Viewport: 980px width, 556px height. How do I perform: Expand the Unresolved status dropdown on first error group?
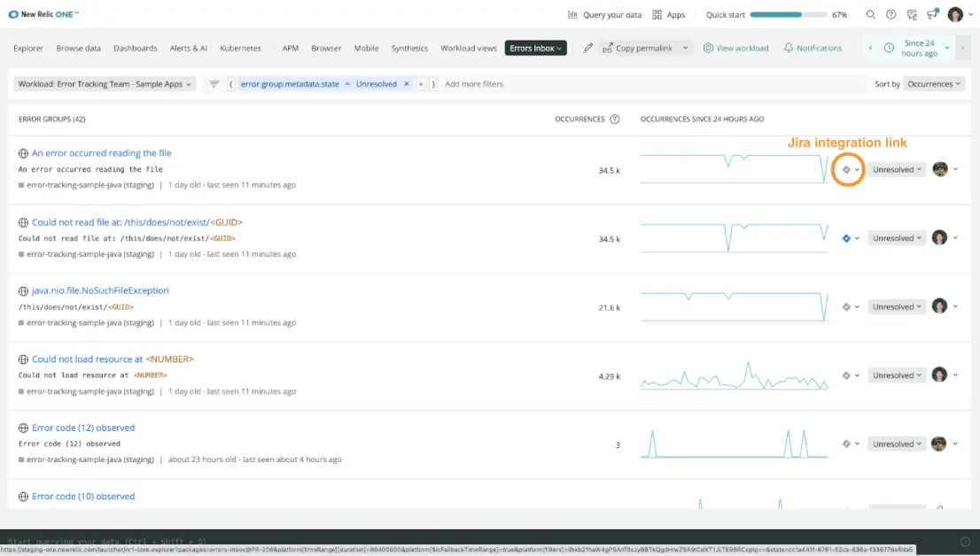pyautogui.click(x=897, y=169)
